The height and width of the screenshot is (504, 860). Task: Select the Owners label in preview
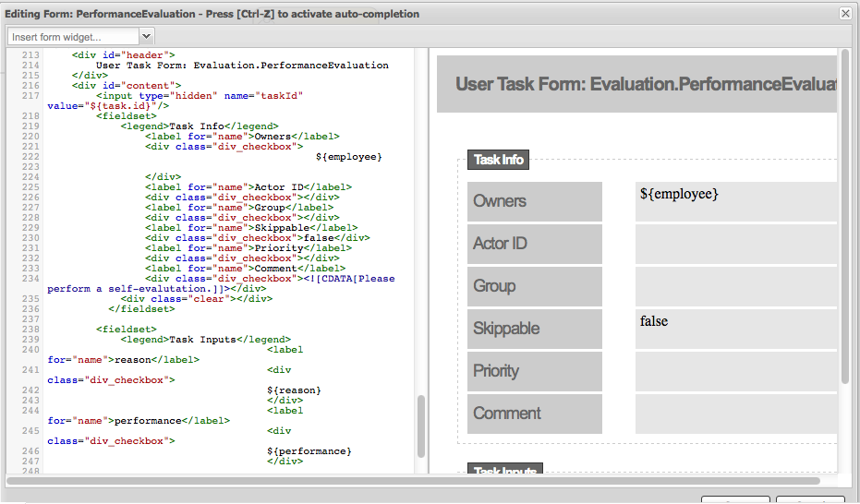[534, 201]
